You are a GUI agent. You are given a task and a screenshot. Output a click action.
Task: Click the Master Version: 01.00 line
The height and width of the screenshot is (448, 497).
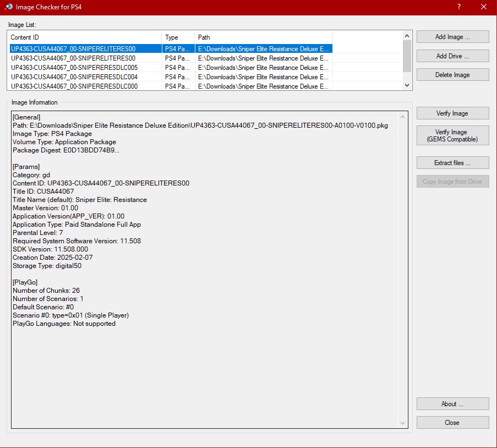(x=45, y=208)
